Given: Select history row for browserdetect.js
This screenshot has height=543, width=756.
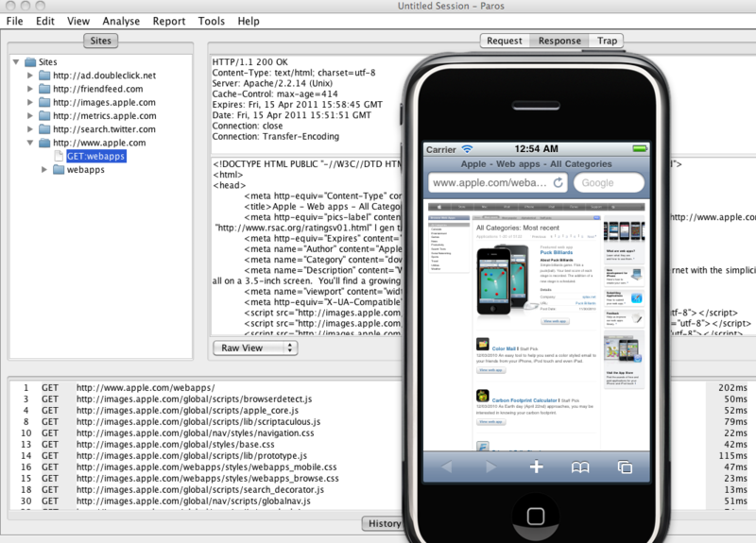Looking at the screenshot, I should (195, 399).
